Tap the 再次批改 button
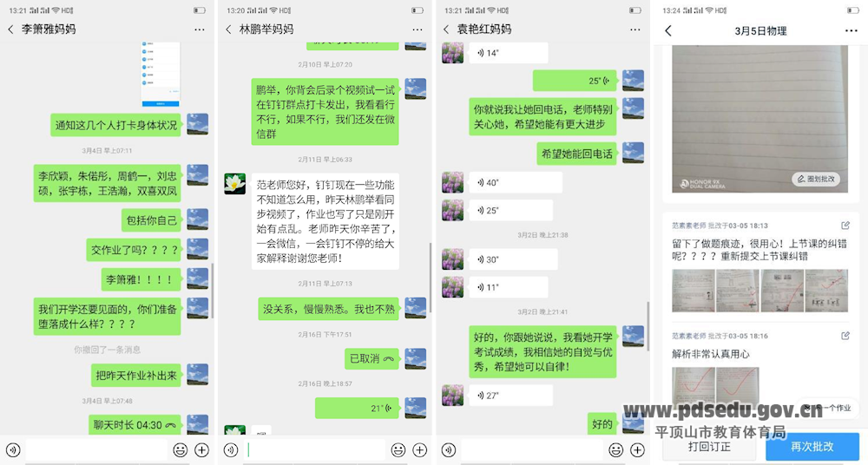 point(812,446)
